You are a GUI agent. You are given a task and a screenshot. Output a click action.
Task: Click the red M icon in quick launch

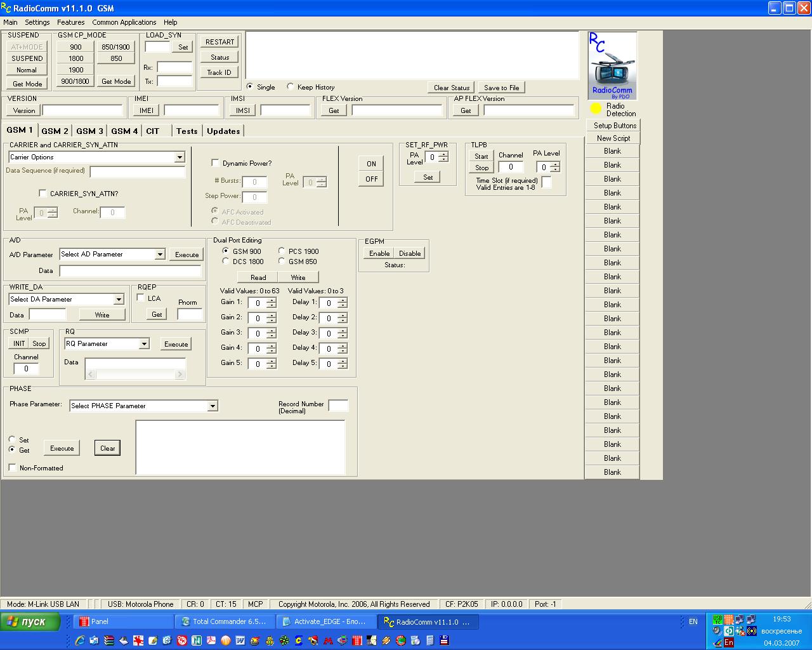(x=328, y=640)
